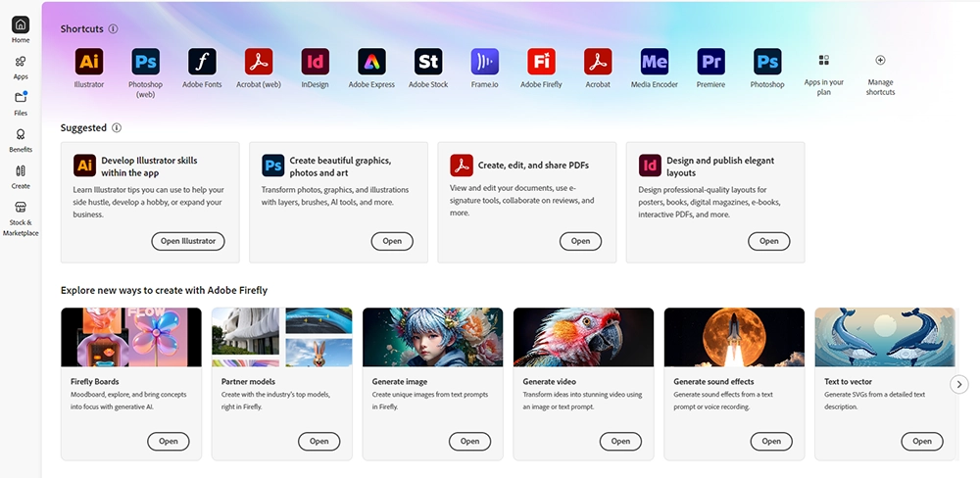Screen dimensions: 980x478
Task: Show info next to Shortcuts heading
Action: [113, 28]
